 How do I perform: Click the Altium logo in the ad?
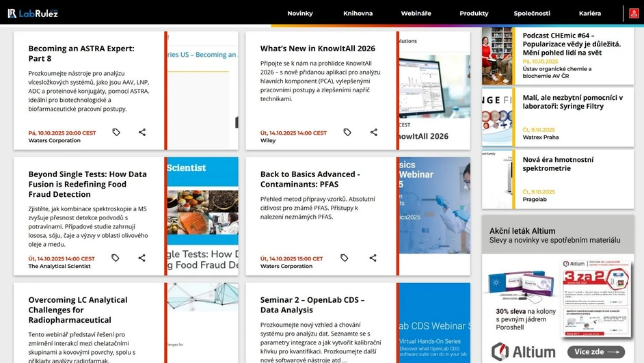(x=524, y=352)
